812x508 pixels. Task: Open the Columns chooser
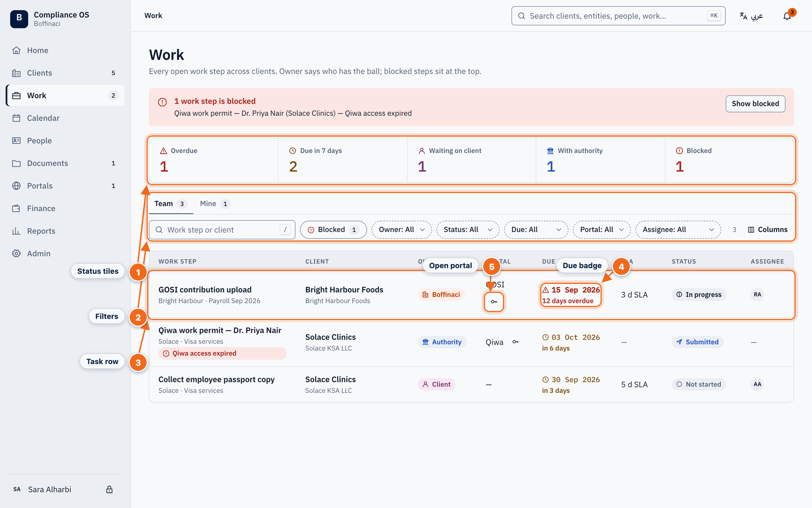tap(767, 230)
